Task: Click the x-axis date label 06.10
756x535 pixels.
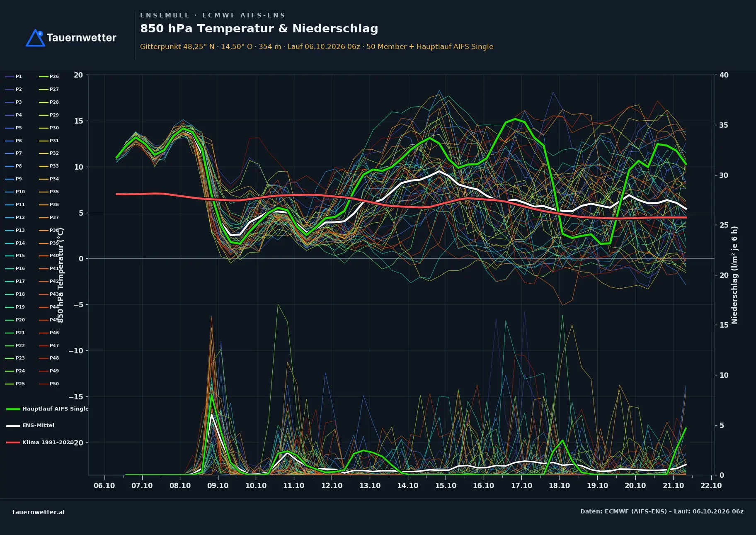Action: pyautogui.click(x=104, y=486)
